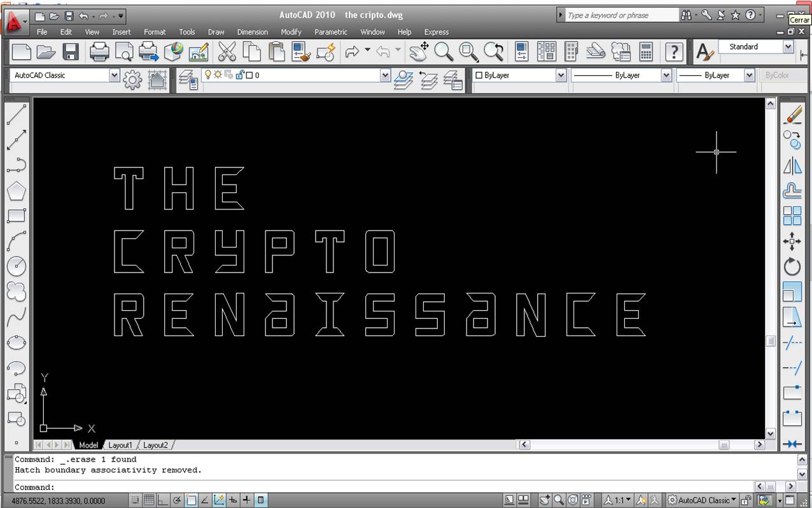Image resolution: width=812 pixels, height=508 pixels.
Task: Expand the layer list dropdown
Action: click(x=385, y=75)
